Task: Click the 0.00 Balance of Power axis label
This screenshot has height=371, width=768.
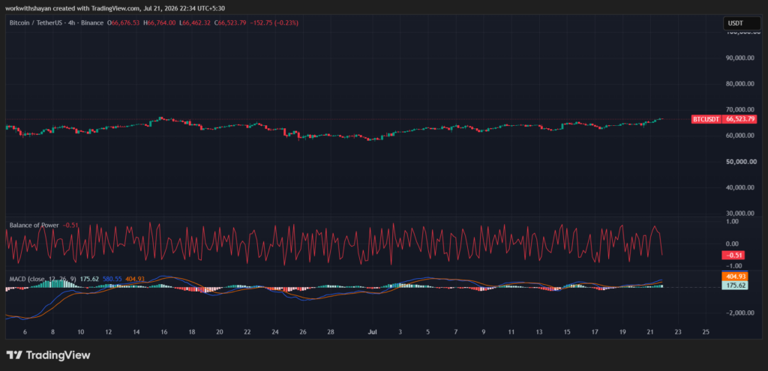Action: 732,244
